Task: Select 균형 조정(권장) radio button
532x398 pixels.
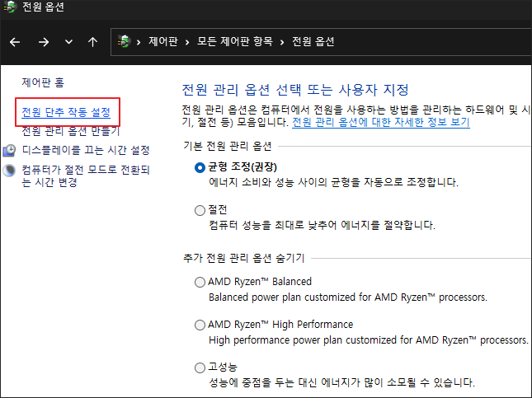Action: 200,167
